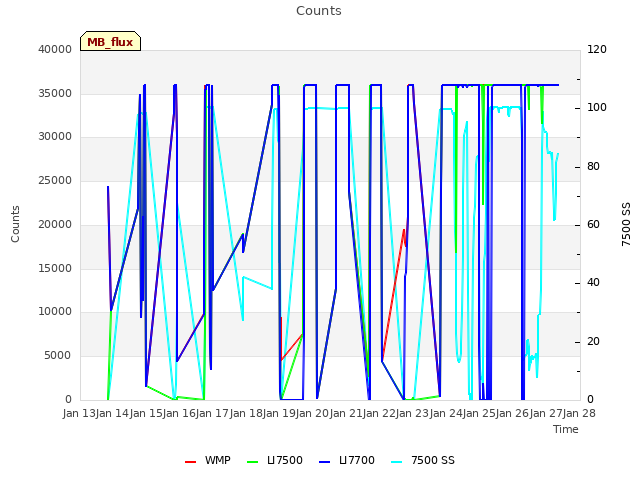Click the 80 right-axis tick label
Viewport: 640px width, 480px height.
coord(593,166)
